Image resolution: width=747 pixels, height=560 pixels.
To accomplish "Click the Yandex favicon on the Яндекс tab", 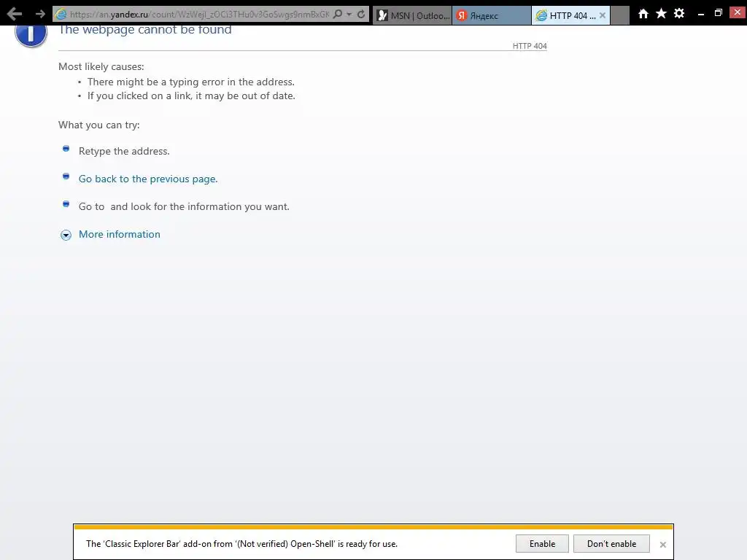I will [x=461, y=16].
